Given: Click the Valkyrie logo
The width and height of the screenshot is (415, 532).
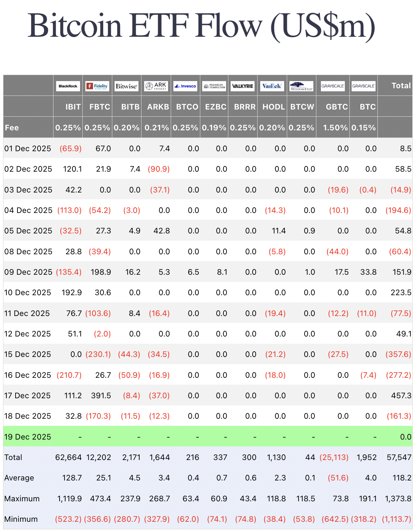Looking at the screenshot, I should [x=243, y=86].
